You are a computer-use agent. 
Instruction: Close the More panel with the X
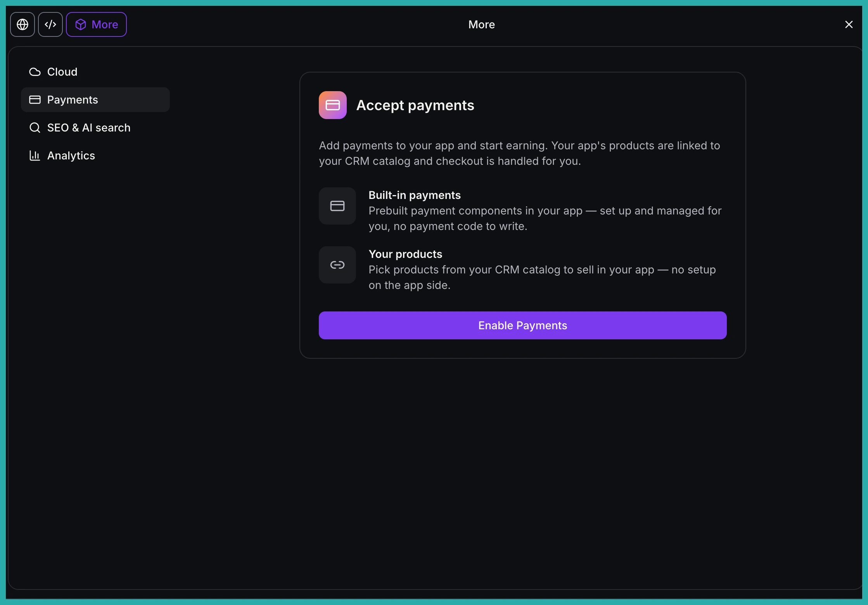pyautogui.click(x=849, y=24)
